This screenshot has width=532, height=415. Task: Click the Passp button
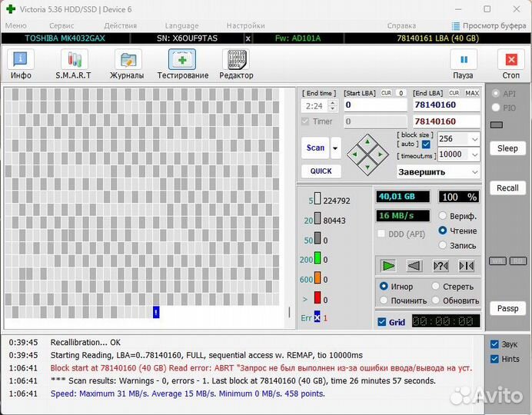[507, 308]
